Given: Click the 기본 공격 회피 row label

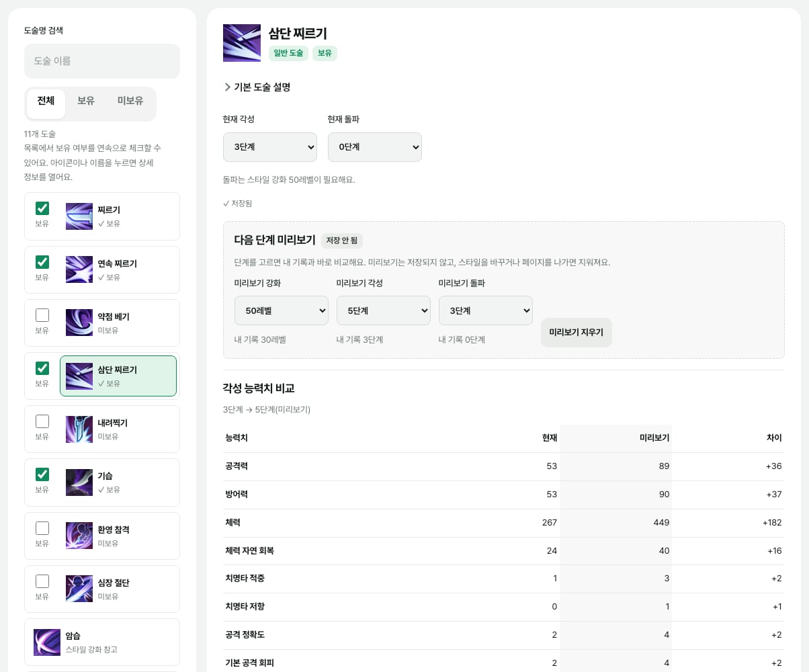Looking at the screenshot, I should (x=249, y=663).
